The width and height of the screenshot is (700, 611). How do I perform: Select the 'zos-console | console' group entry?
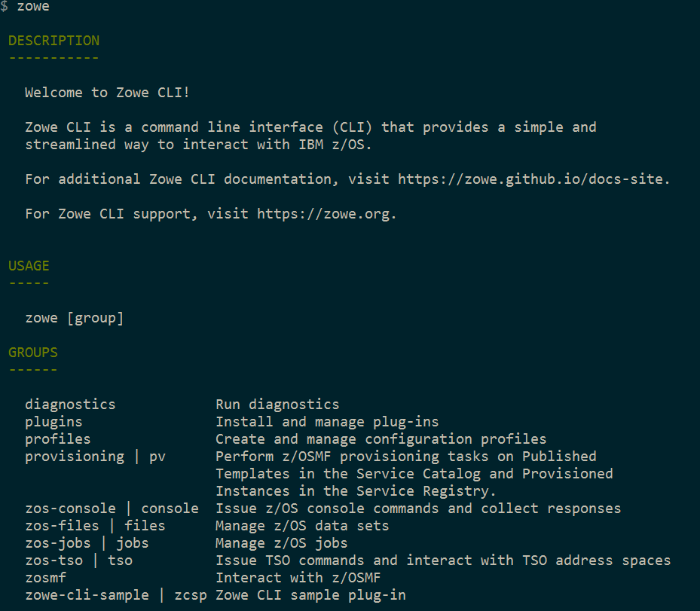tap(112, 509)
